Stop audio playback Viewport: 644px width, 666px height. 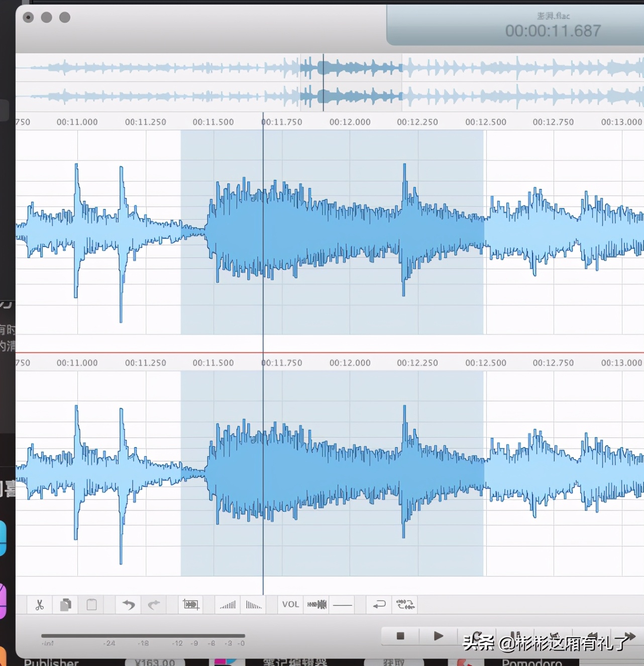tap(400, 636)
